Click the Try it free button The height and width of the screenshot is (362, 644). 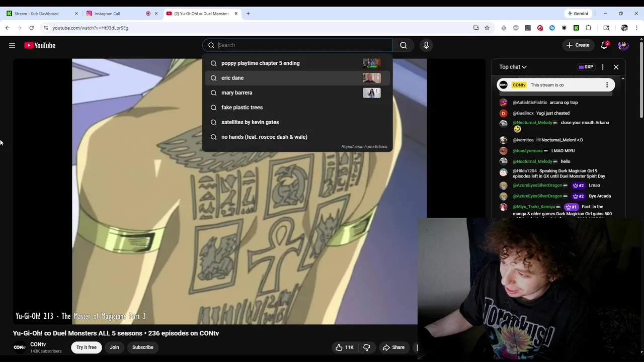[x=87, y=347]
